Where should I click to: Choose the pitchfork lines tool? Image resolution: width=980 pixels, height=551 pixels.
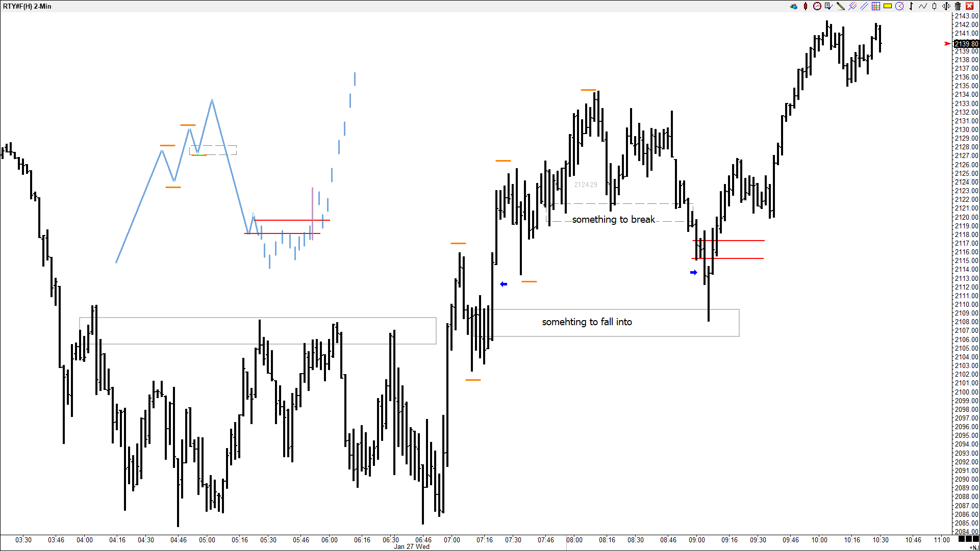852,6
